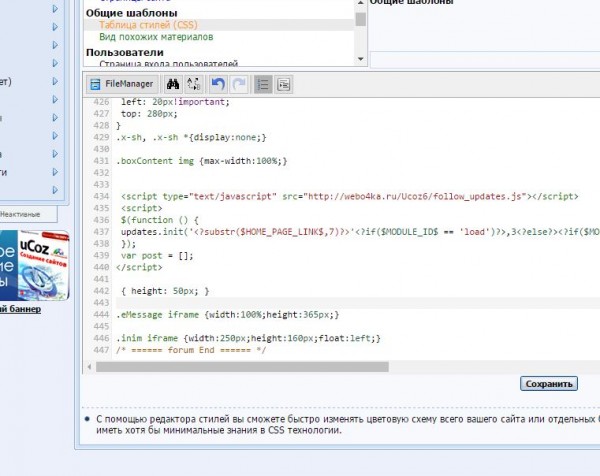This screenshot has height=476, width=600.
Task: Open the FileManager from the editor toolbar
Action: (x=119, y=85)
